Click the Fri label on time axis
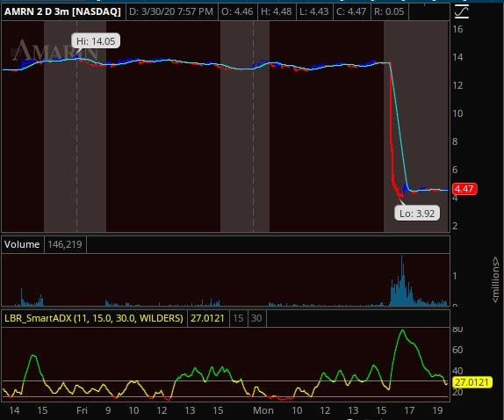The height and width of the screenshot is (420, 504). [x=82, y=410]
